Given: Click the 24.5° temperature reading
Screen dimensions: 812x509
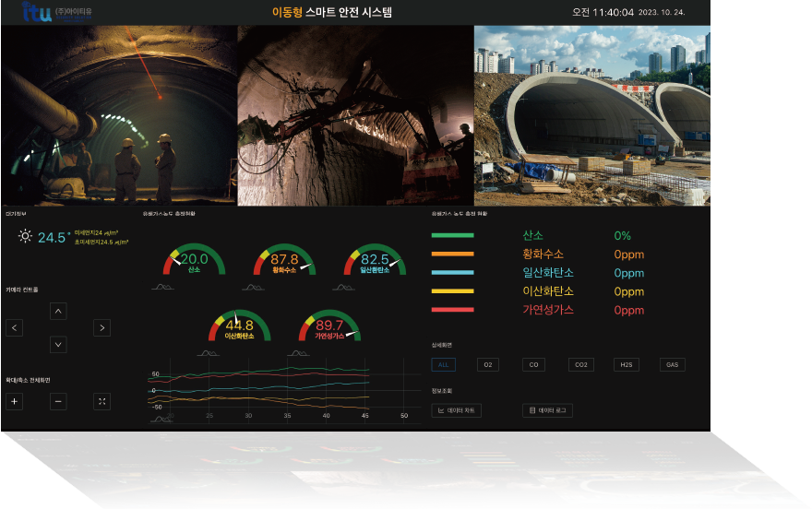Looking at the screenshot, I should tap(54, 237).
